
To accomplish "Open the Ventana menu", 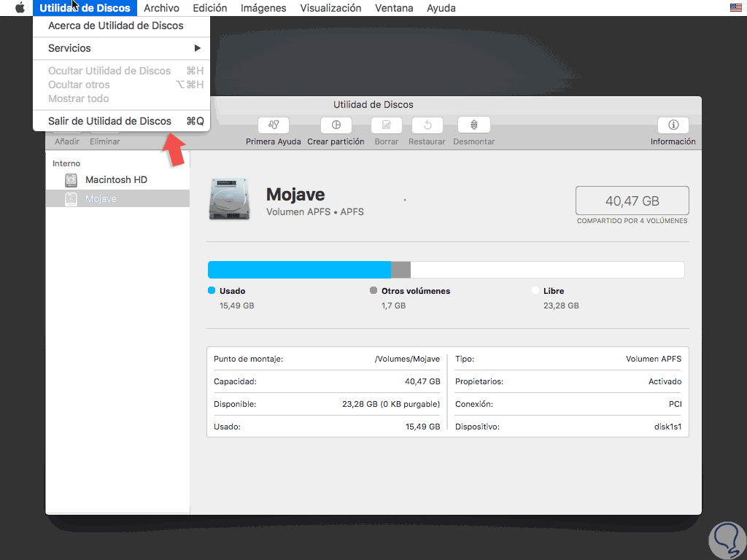I will pos(394,8).
